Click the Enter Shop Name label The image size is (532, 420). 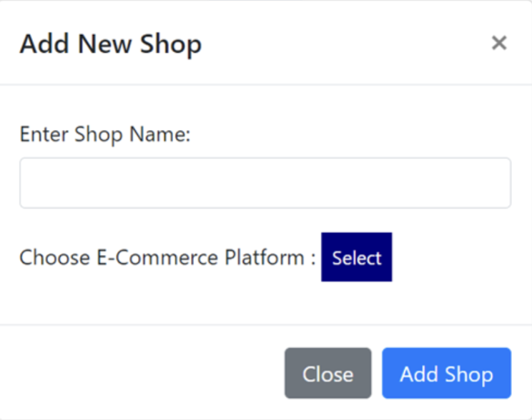(x=105, y=134)
